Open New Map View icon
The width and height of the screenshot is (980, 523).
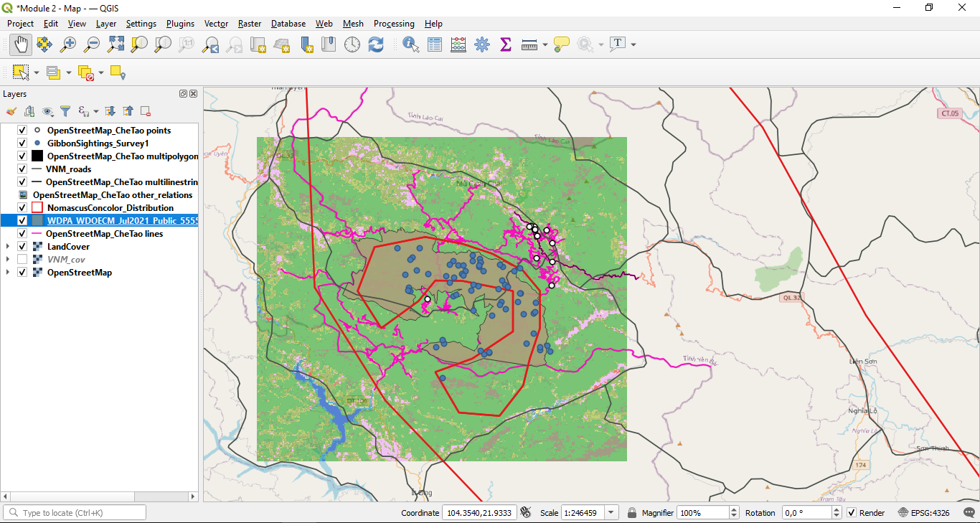coord(258,44)
